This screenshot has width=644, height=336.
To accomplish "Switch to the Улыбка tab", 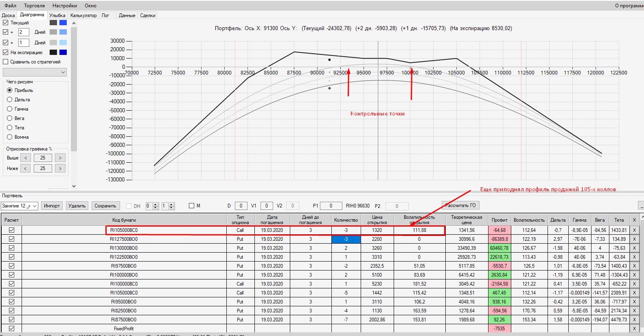I will coord(57,15).
